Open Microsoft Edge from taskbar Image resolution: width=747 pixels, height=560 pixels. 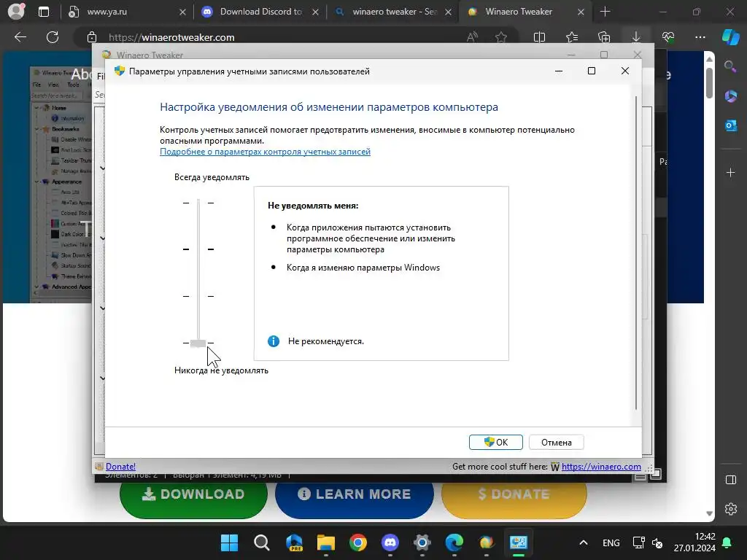[454, 542]
